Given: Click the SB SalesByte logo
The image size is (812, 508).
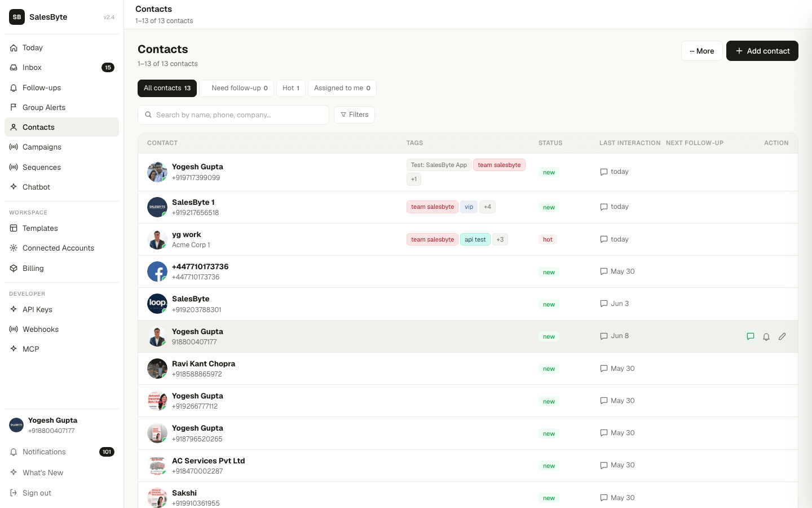Looking at the screenshot, I should (x=17, y=17).
